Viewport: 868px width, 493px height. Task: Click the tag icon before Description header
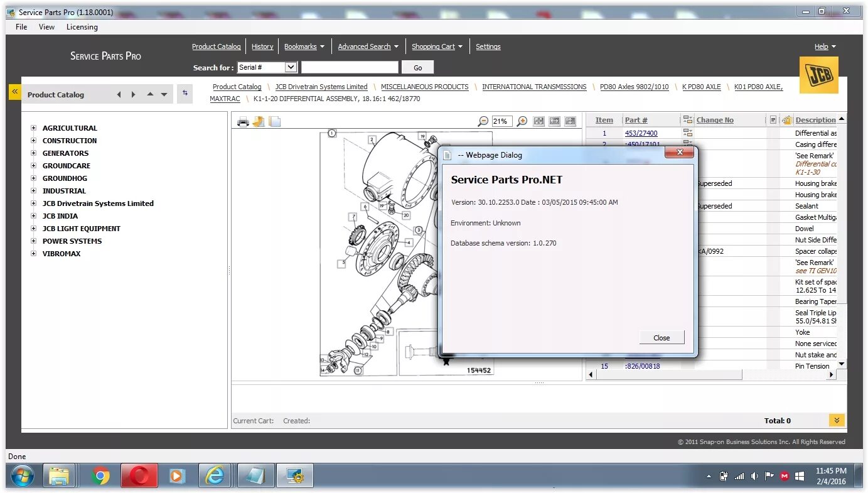(x=787, y=120)
